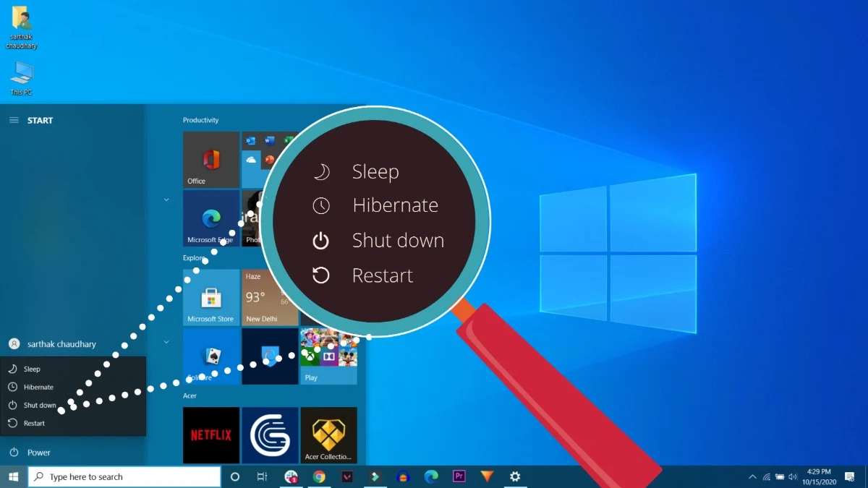868x488 pixels.
Task: Launch Adobe Premiere Pro from the taskbar
Action: (x=459, y=476)
